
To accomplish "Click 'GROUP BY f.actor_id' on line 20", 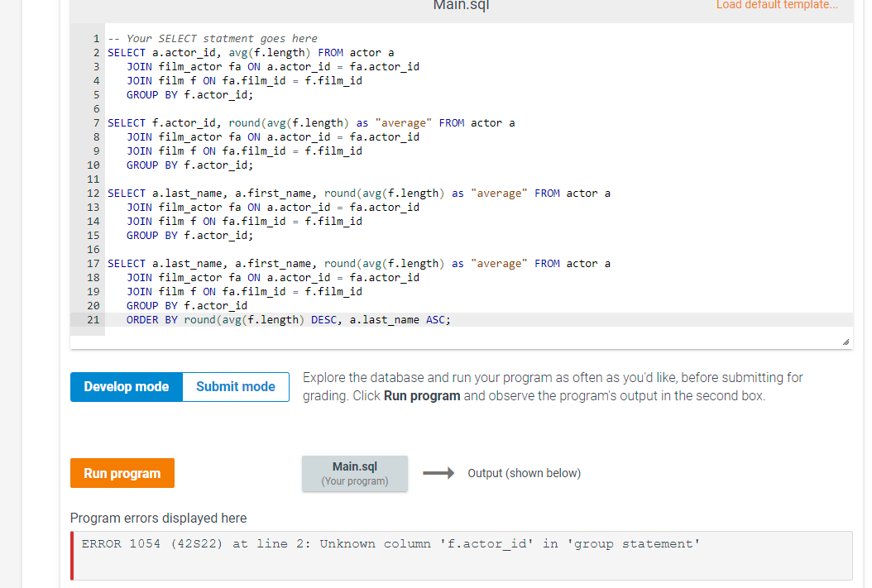I will (x=187, y=306).
